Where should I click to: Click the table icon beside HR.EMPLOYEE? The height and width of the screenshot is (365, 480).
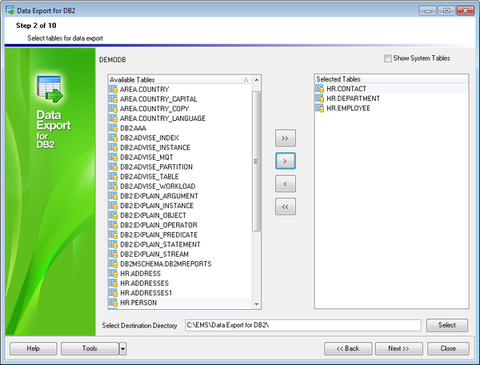tap(320, 108)
